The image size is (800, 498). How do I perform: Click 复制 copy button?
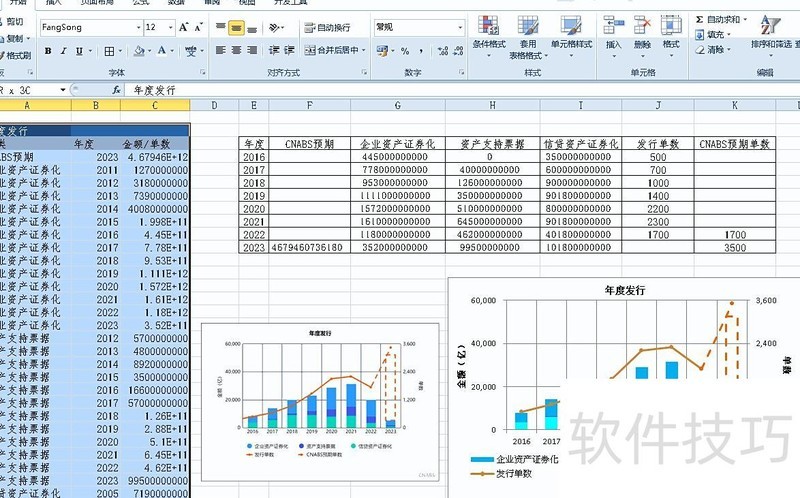pyautogui.click(x=14, y=38)
